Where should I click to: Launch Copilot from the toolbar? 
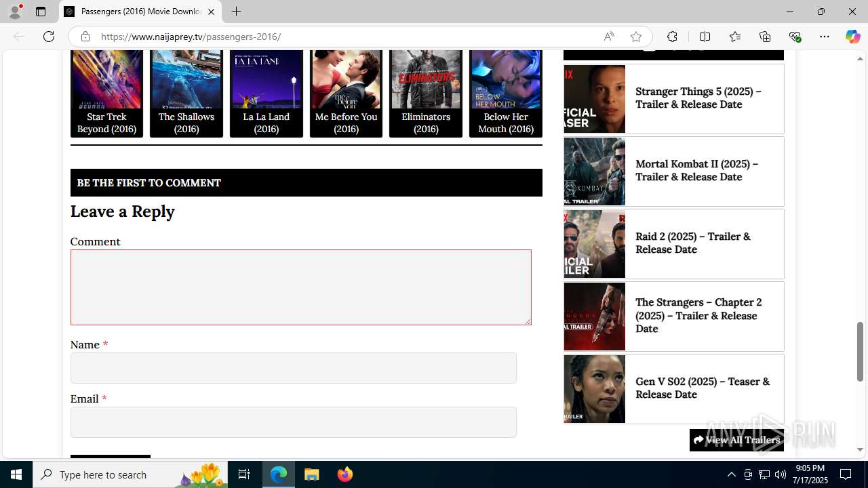click(852, 37)
